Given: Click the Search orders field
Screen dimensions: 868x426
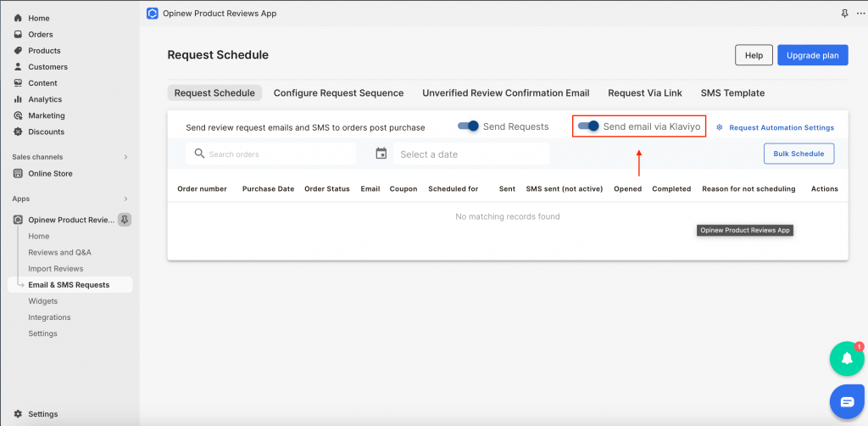Looking at the screenshot, I should click(270, 154).
